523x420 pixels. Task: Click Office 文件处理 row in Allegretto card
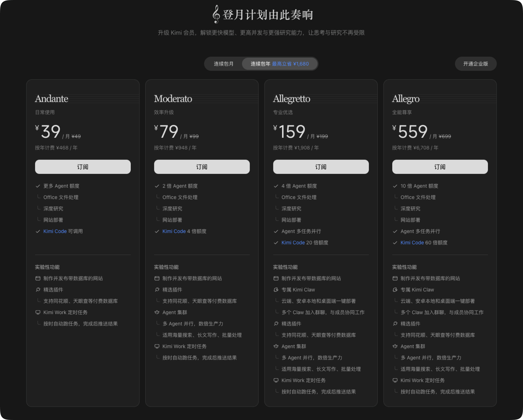tap(299, 197)
